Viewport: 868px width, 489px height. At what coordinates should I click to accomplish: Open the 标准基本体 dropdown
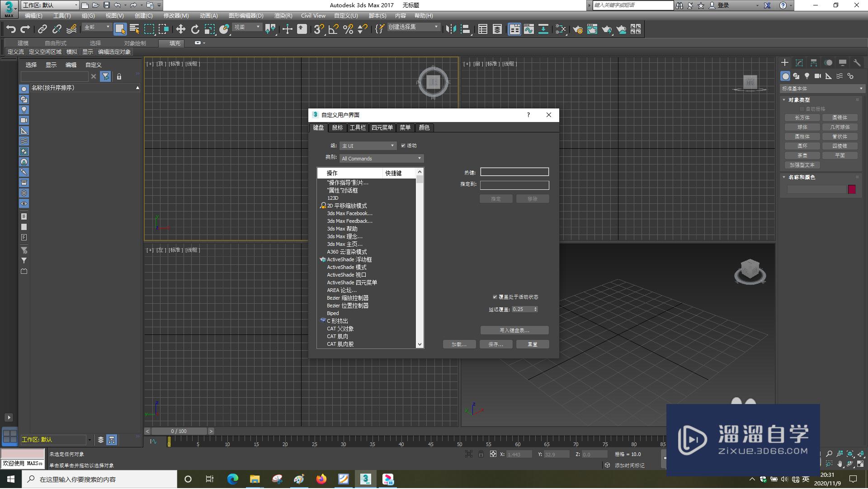tap(822, 89)
